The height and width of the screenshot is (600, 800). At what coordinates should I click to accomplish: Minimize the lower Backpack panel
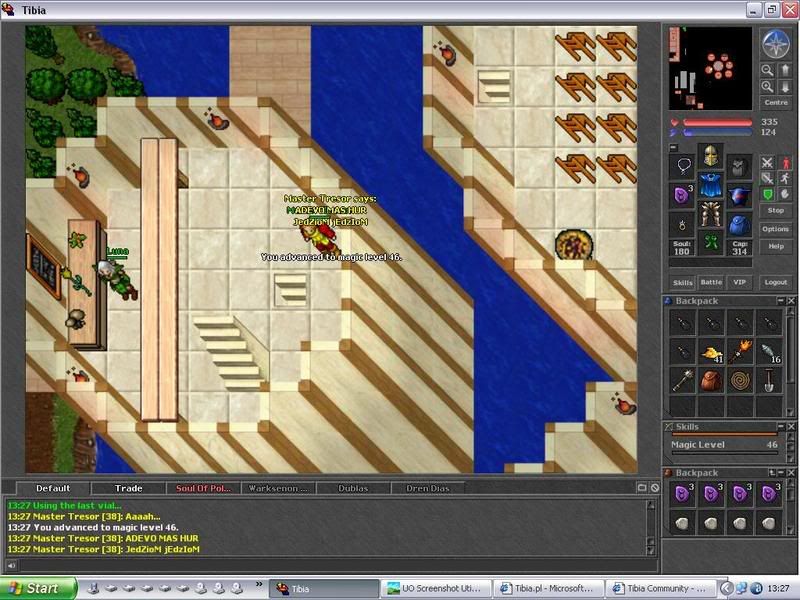pyautogui.click(x=781, y=473)
